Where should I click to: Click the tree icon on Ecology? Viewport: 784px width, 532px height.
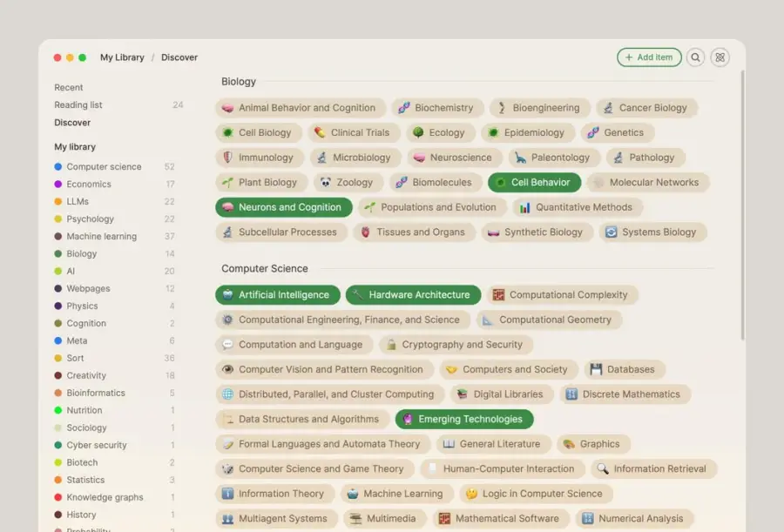click(x=418, y=132)
